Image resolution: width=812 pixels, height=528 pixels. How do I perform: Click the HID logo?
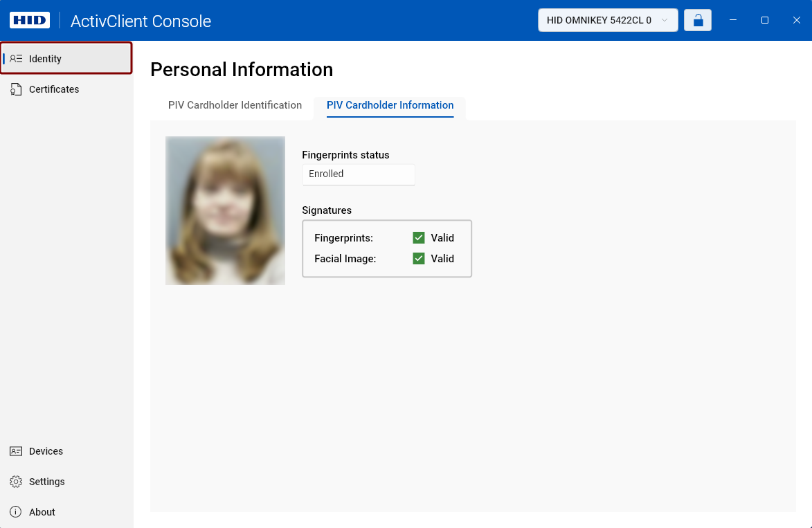point(30,20)
